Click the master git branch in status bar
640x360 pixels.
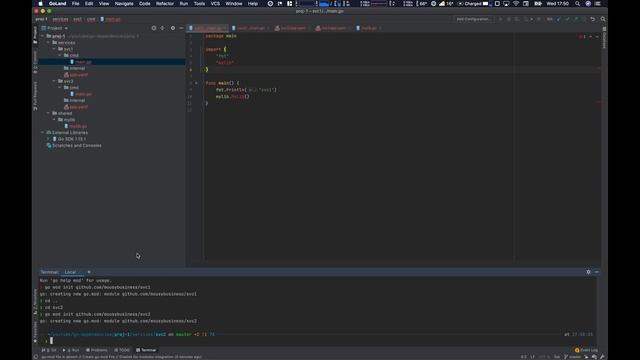(572, 357)
